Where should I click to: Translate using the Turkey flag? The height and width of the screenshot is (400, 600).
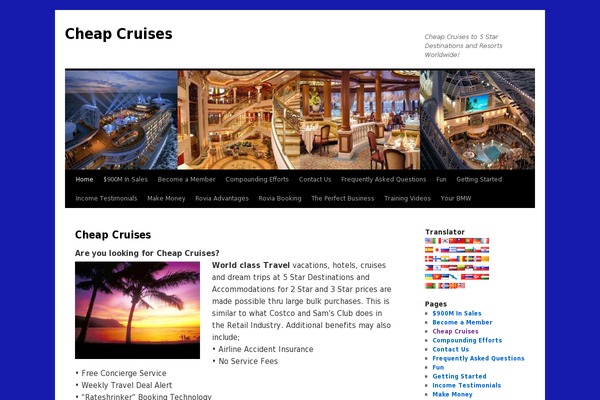[x=477, y=277]
